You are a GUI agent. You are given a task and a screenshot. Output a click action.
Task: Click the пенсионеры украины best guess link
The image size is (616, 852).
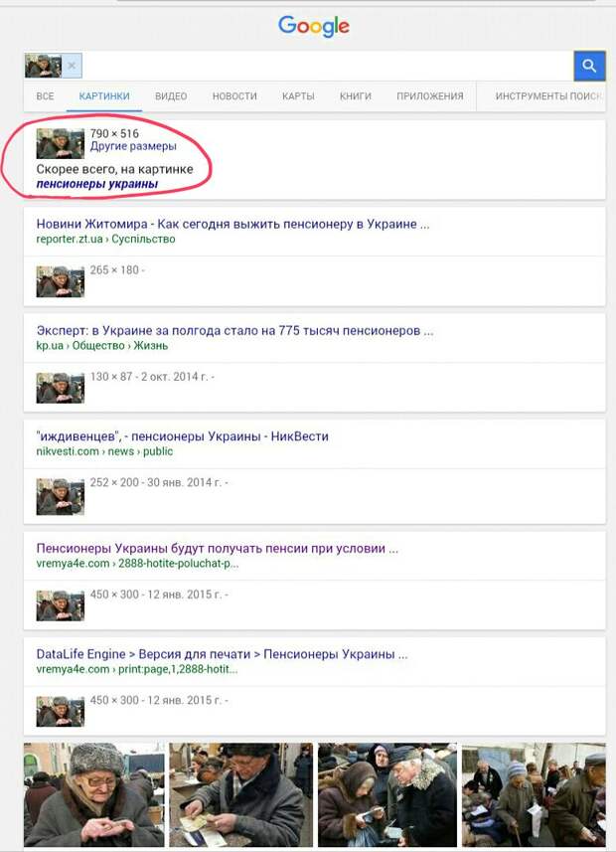click(x=97, y=184)
